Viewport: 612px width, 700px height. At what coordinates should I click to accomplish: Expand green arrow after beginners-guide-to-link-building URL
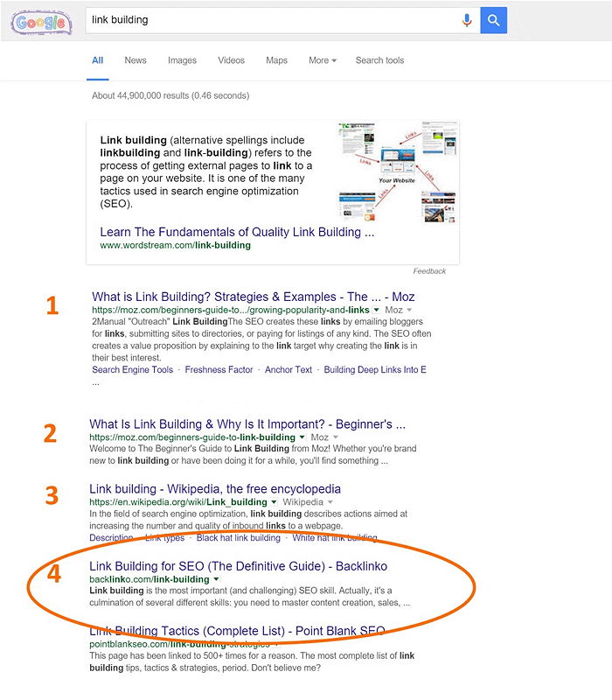click(x=302, y=437)
